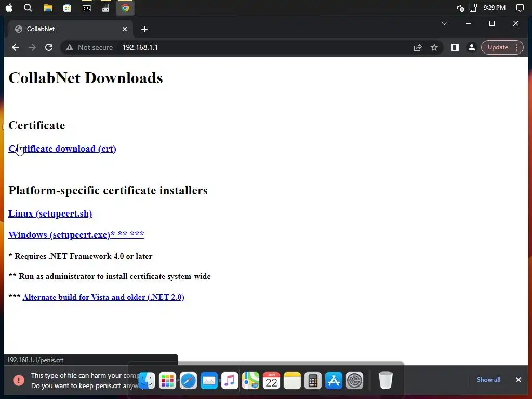Share this page via share icon
532x399 pixels.
418,47
